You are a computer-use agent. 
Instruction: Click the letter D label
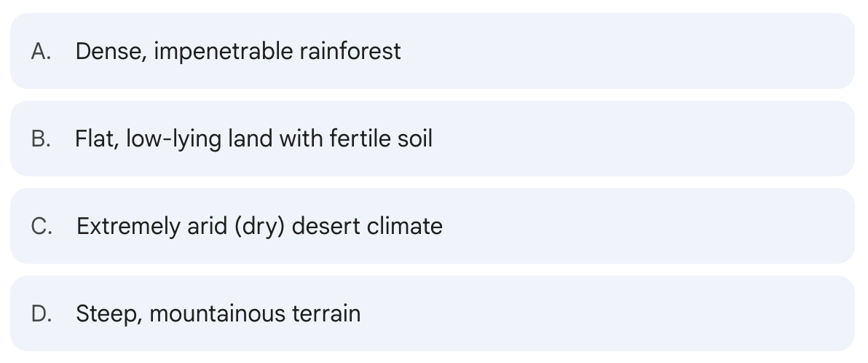[42, 314]
